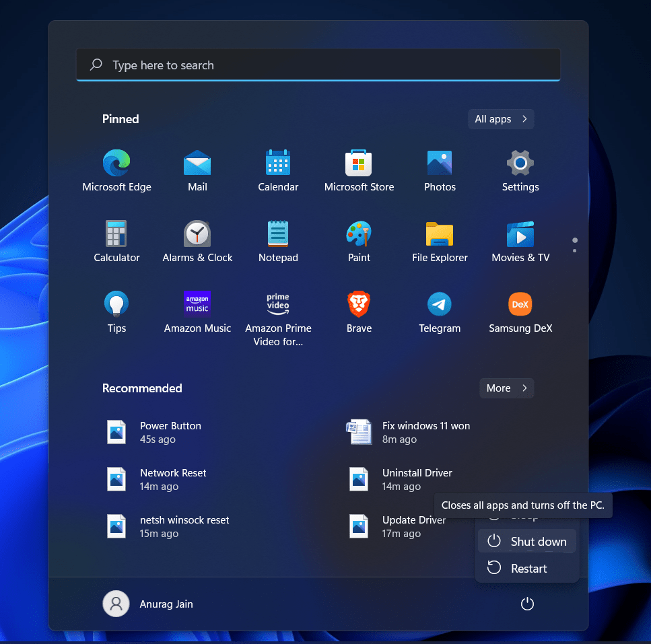651x644 pixels.
Task: Launch the Photos app
Action: pyautogui.click(x=440, y=170)
